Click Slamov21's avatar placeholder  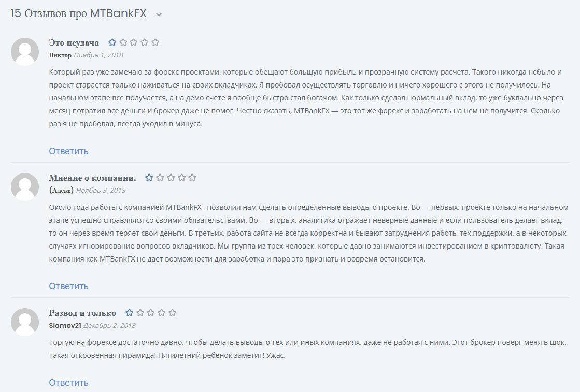click(25, 322)
